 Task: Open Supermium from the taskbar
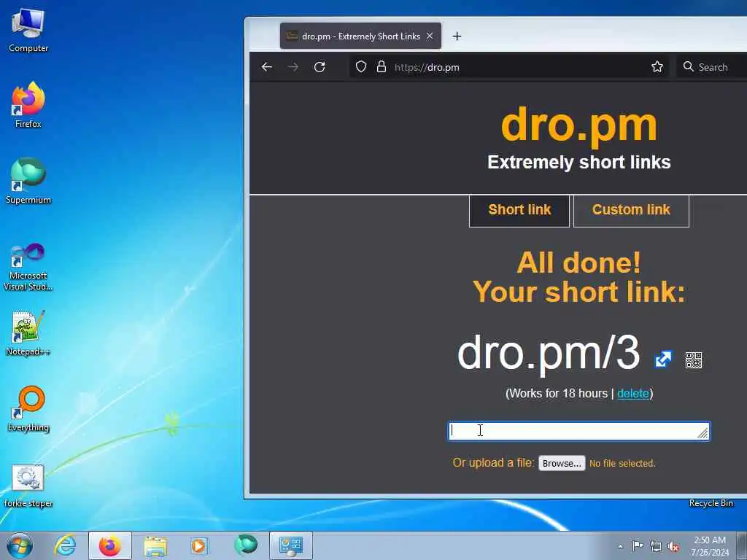[246, 545]
